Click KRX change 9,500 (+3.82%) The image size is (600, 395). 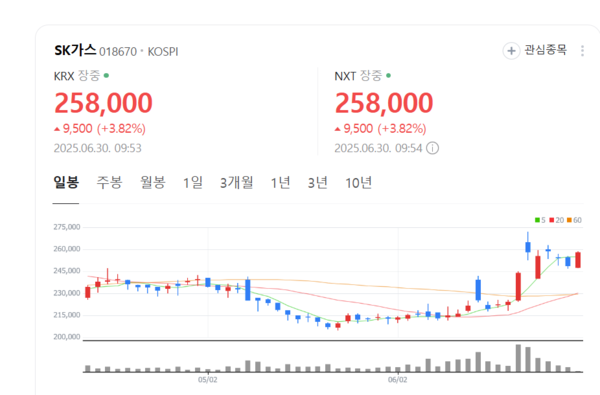pyautogui.click(x=100, y=129)
